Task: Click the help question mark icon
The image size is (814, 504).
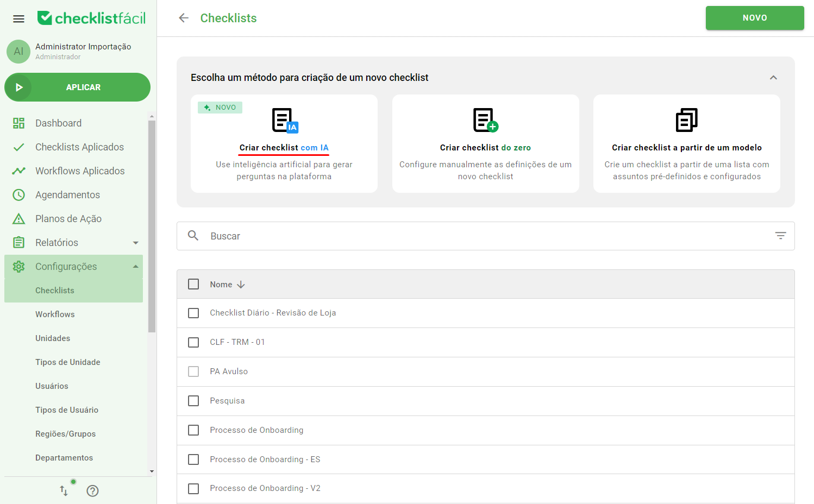Action: (x=92, y=490)
